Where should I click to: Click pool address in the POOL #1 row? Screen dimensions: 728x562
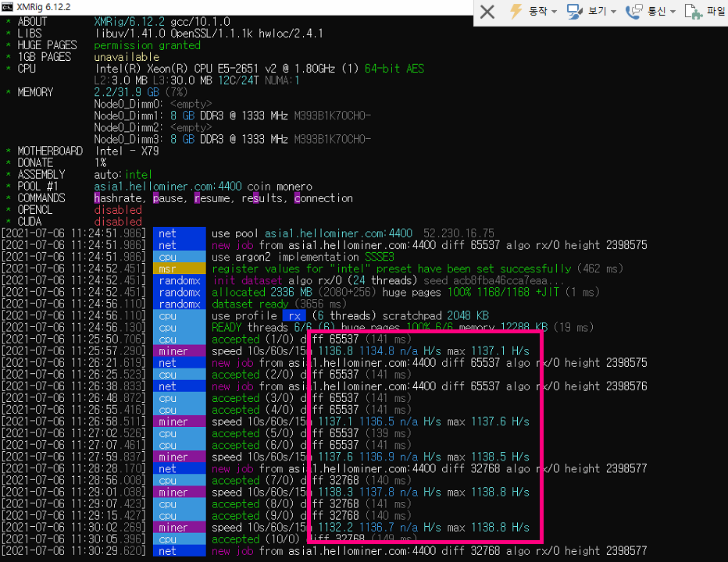pyautogui.click(x=168, y=186)
